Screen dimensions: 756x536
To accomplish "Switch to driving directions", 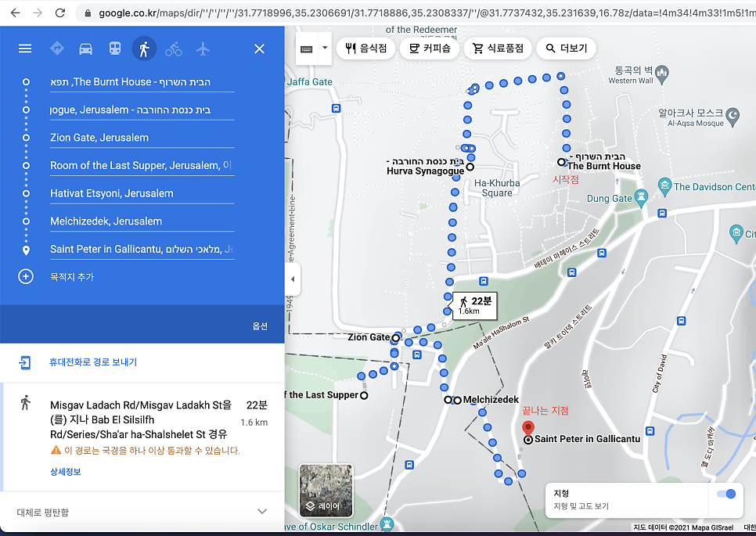I will point(86,49).
